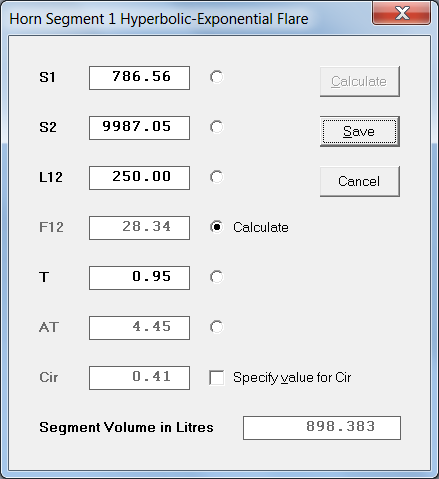Image resolution: width=439 pixels, height=479 pixels.
Task: Select the F12 Calculate radio button
Action: [216, 227]
